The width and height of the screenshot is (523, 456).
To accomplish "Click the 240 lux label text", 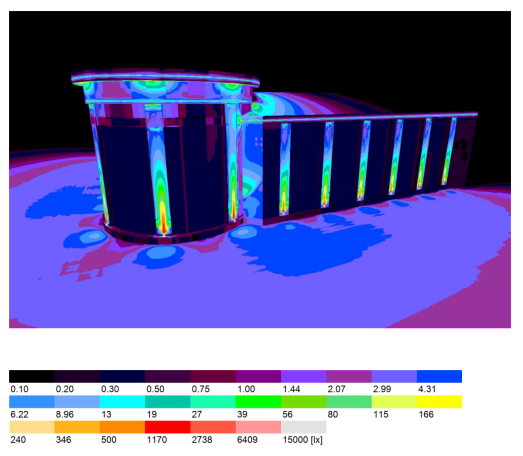I will (18, 440).
